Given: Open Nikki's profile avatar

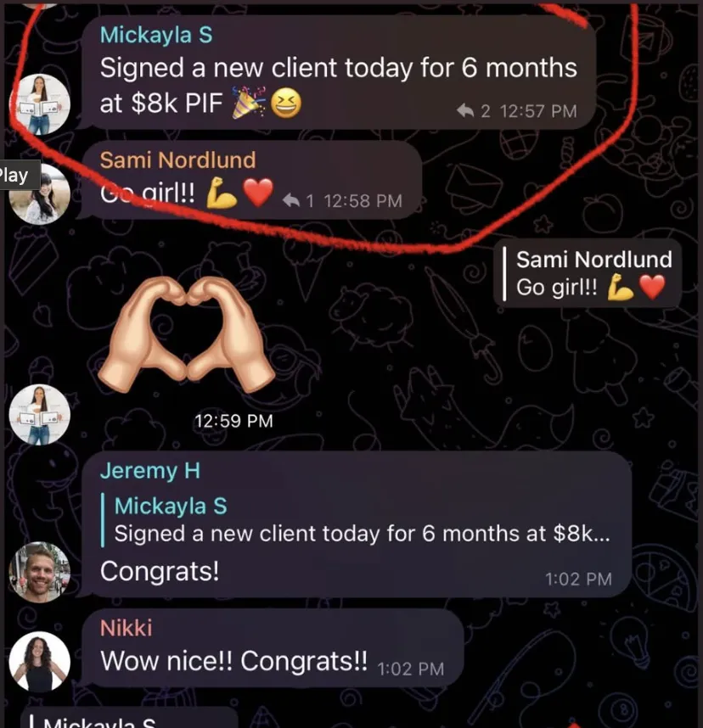Looking at the screenshot, I should [40, 662].
